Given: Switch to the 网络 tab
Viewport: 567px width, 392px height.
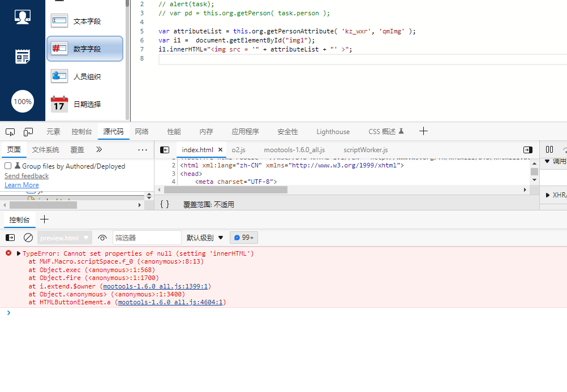Looking at the screenshot, I should coord(141,132).
